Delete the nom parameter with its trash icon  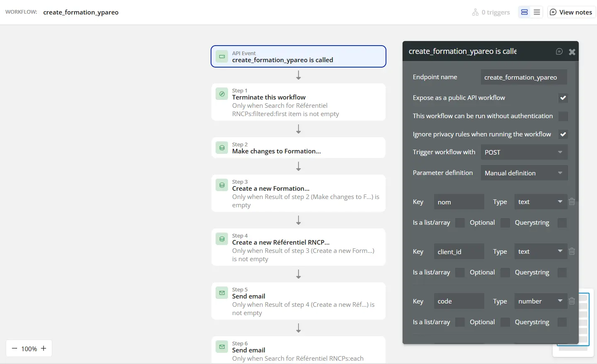coord(572,201)
